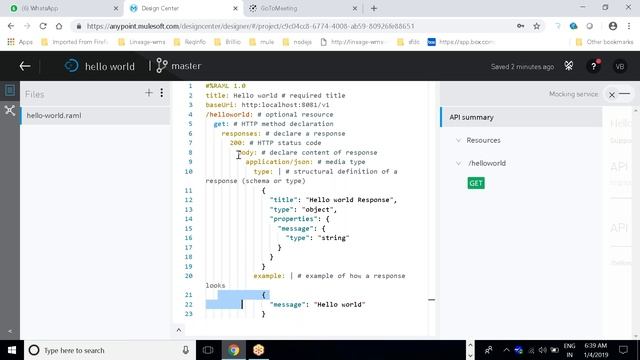Open Other bookmarks folder
The width and height of the screenshot is (640, 360).
pyautogui.click(x=604, y=42)
